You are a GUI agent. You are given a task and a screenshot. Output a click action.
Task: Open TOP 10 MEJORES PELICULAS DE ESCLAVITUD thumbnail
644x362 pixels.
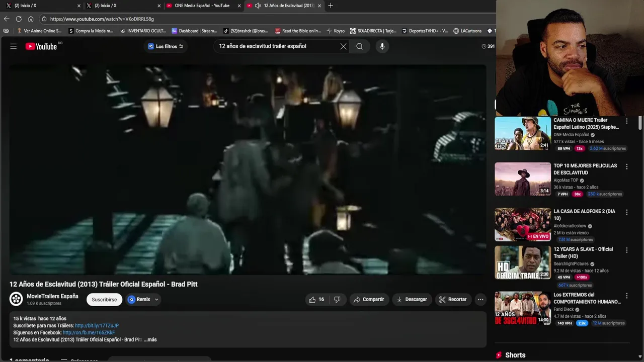click(523, 179)
